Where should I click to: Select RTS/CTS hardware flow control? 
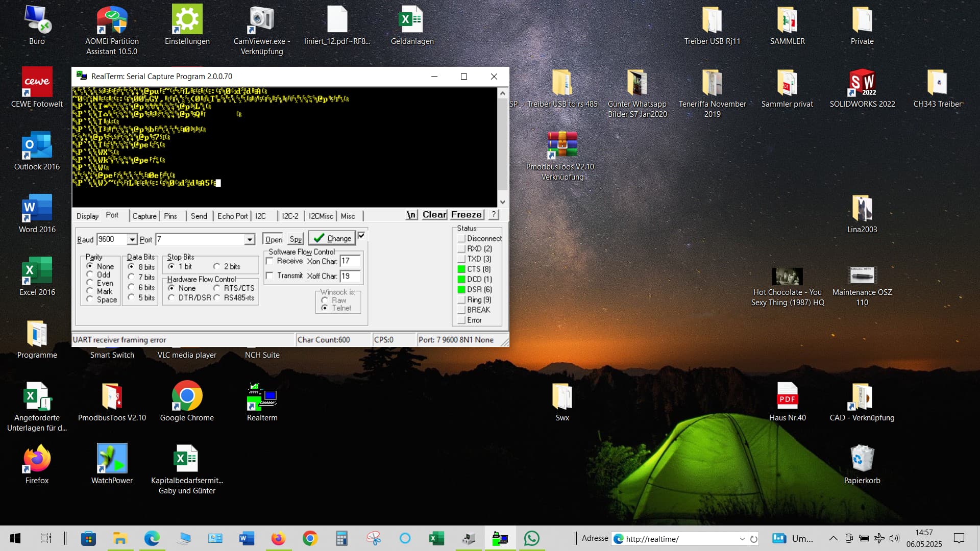click(x=217, y=288)
